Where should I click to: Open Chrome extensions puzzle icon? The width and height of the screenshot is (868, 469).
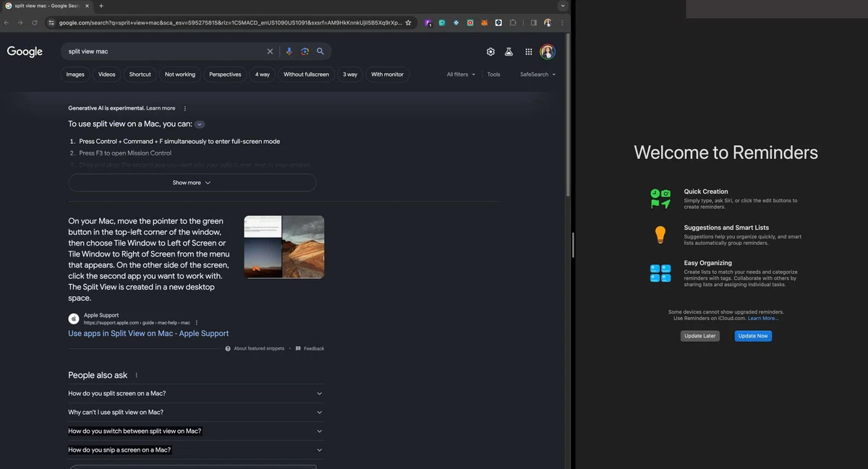(513, 22)
